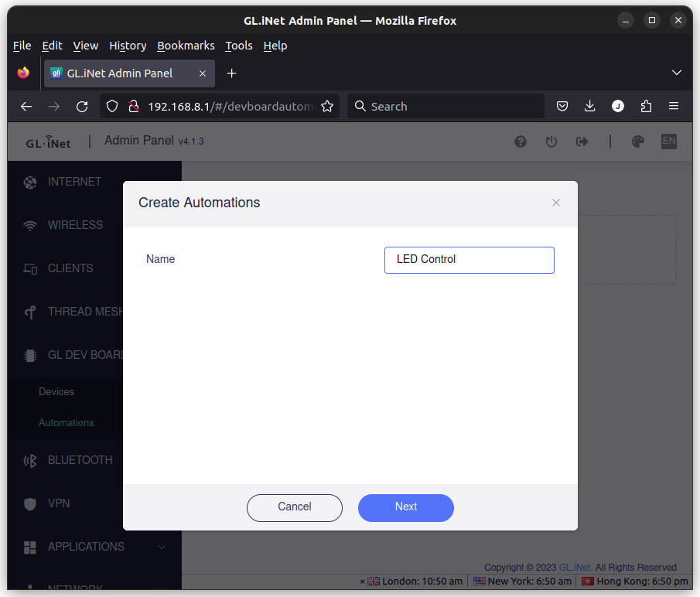The image size is (700, 597).
Task: Go back to previous page
Action: [x=26, y=106]
